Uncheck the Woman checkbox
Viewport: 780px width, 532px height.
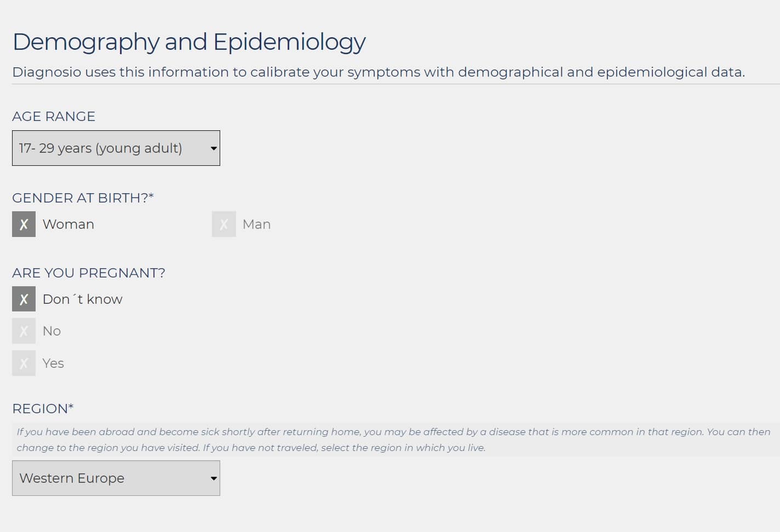coord(24,224)
